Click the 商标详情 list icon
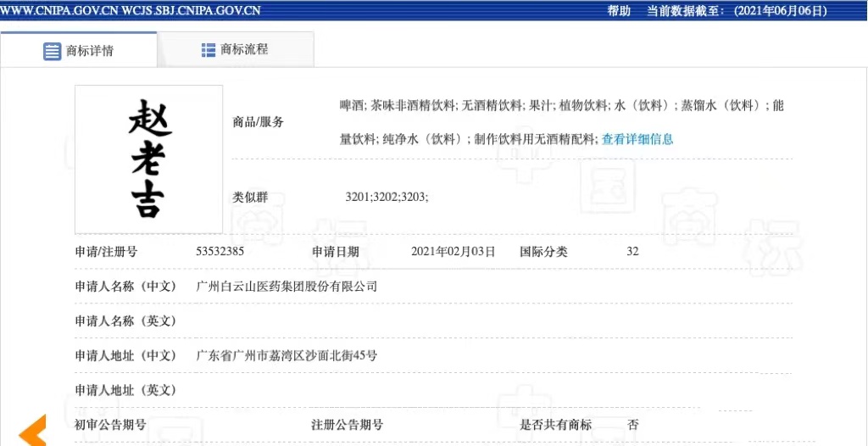This screenshot has height=446, width=868. pyautogui.click(x=52, y=52)
